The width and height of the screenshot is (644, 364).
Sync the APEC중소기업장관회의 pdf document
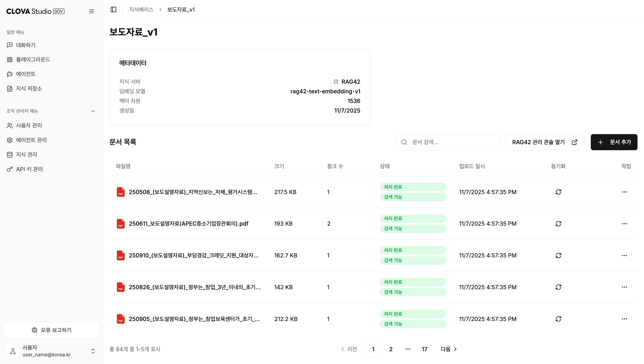(558, 224)
